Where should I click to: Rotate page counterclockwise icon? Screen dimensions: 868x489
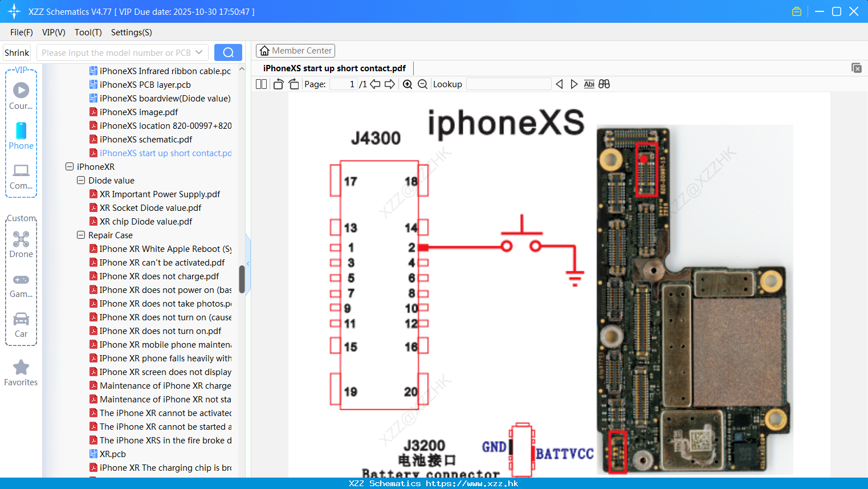pyautogui.click(x=278, y=84)
